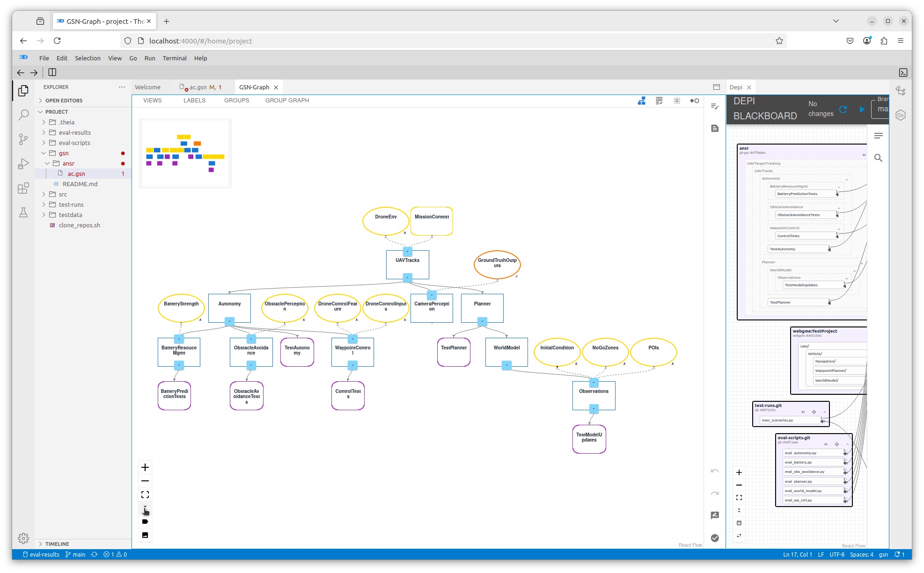Screen dimensions: 924x573
Task: Fit GSN graph to view
Action: point(145,494)
